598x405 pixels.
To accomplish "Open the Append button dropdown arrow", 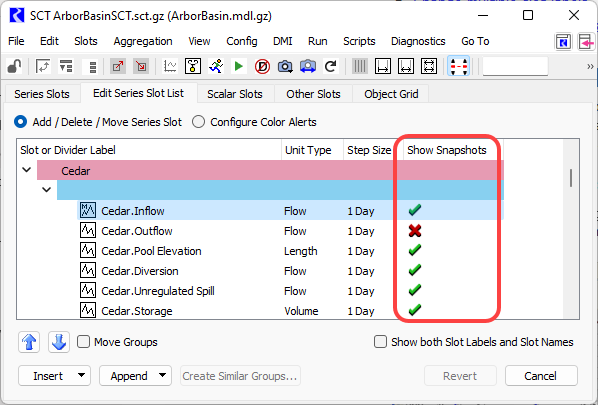I will pos(162,375).
